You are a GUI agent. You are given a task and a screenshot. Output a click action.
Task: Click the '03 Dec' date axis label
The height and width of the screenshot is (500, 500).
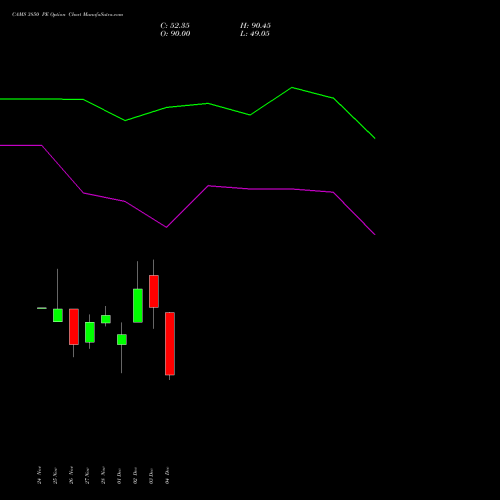pos(151,476)
